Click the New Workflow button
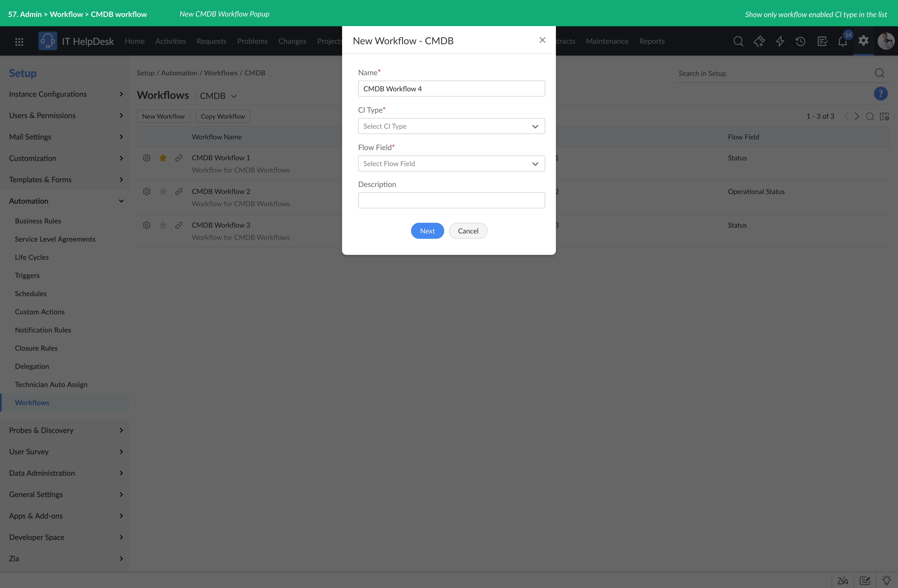The image size is (898, 588). (x=163, y=116)
